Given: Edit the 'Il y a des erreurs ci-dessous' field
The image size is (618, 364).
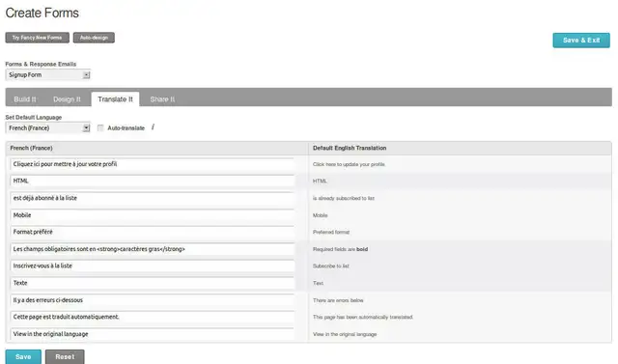Looking at the screenshot, I should (153, 300).
